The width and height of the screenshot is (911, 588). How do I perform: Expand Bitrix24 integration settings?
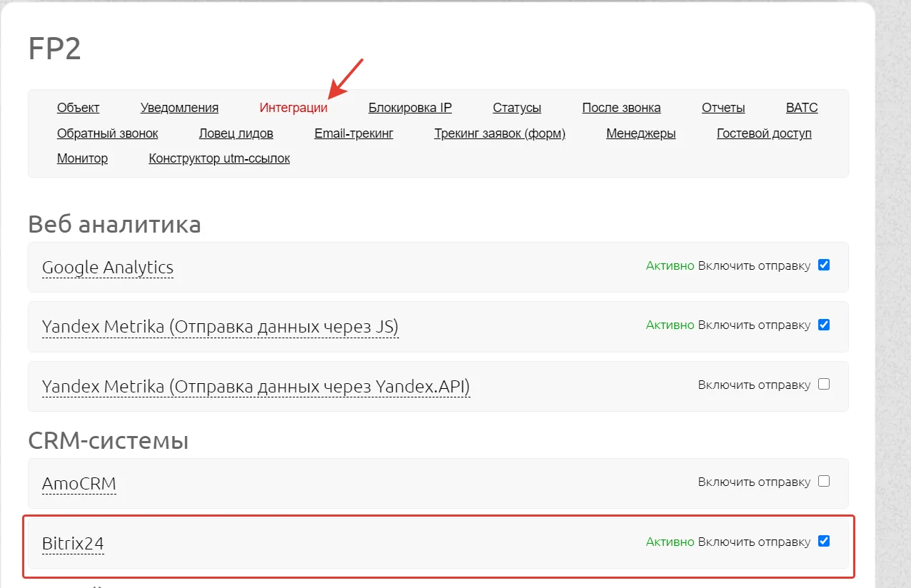pyautogui.click(x=73, y=544)
